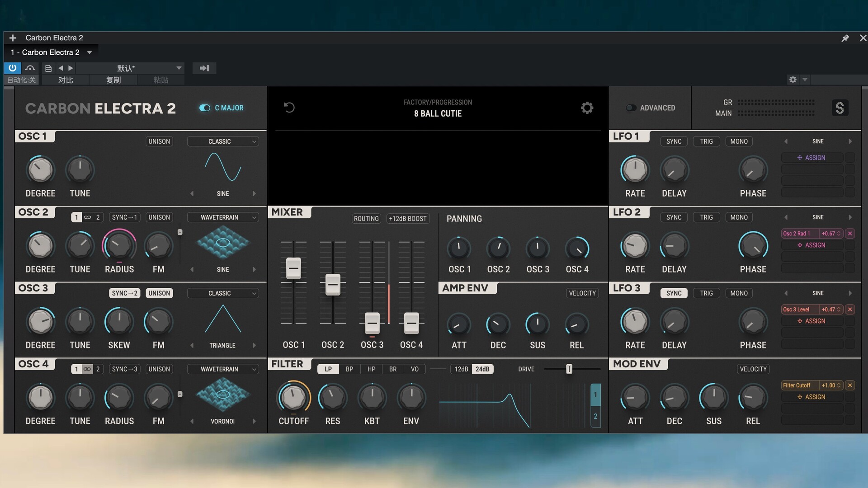Enable LFO 2 Mono

point(739,217)
